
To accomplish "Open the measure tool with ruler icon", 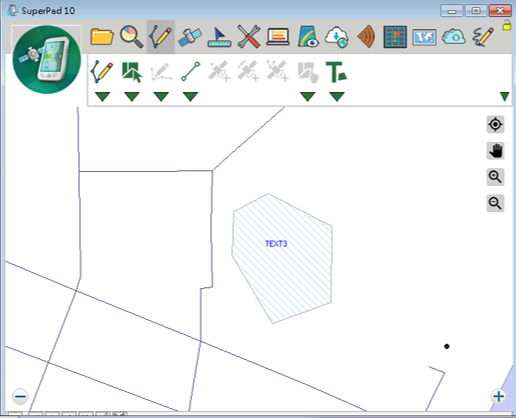I will click(219, 37).
